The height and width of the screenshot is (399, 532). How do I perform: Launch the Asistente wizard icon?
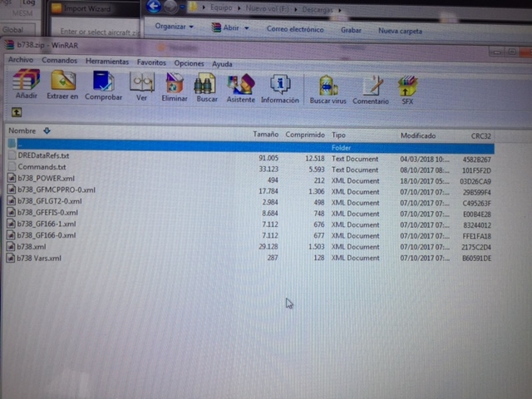241,84
